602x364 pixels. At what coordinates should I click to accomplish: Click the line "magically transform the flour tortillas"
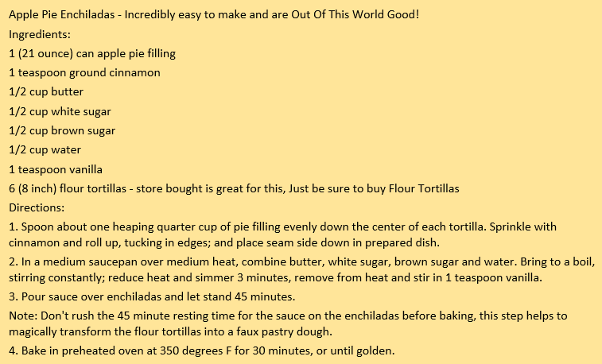tap(170, 331)
